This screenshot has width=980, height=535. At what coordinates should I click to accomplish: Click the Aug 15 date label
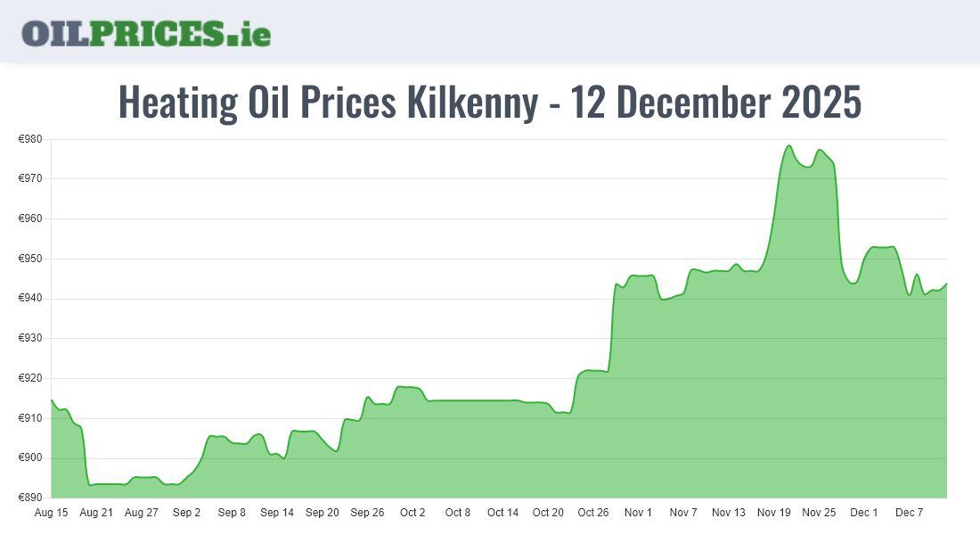click(x=51, y=513)
